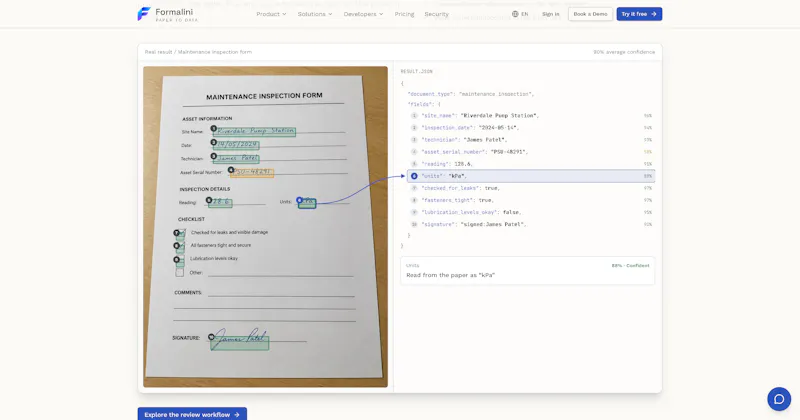Screen dimensions: 800x420
Task: Click the "90% average confidence" label
Action: pos(624,52)
